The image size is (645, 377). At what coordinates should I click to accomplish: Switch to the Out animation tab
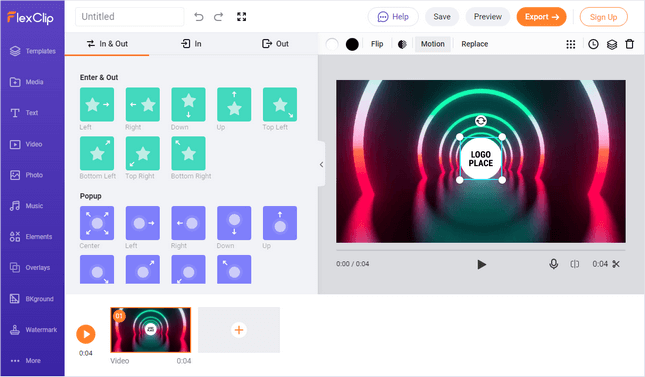pos(275,44)
